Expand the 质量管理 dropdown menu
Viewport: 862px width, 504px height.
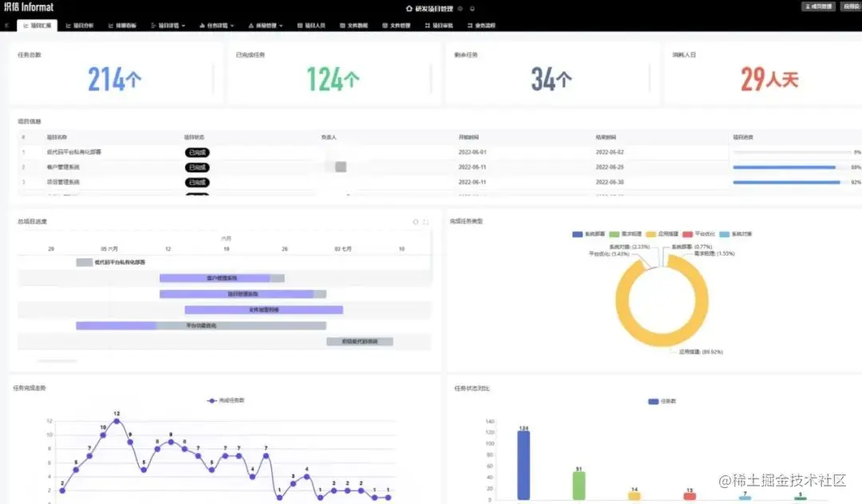[266, 26]
